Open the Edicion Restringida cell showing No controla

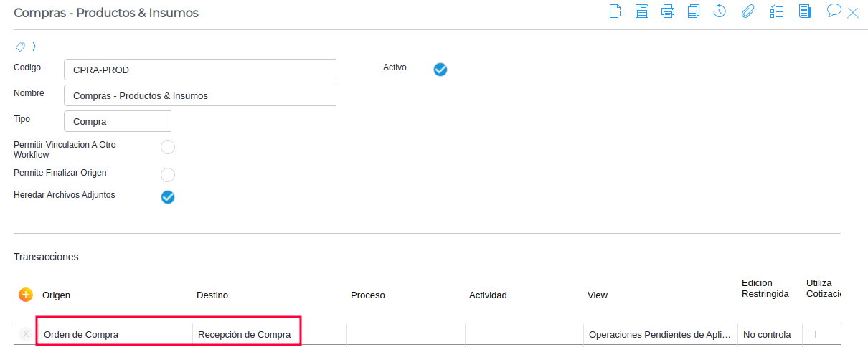tap(767, 334)
